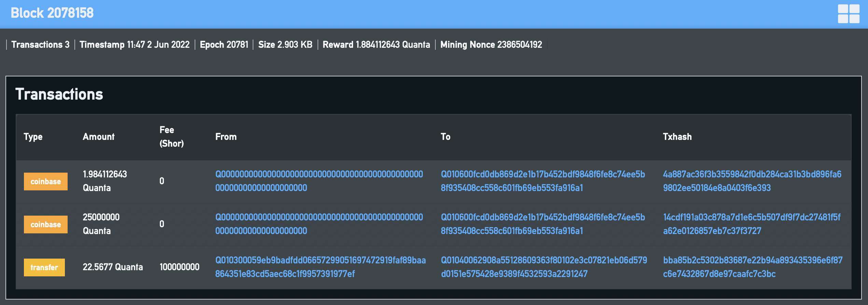Image resolution: width=868 pixels, height=305 pixels.
Task: Click the Type column header
Action: coord(33,137)
